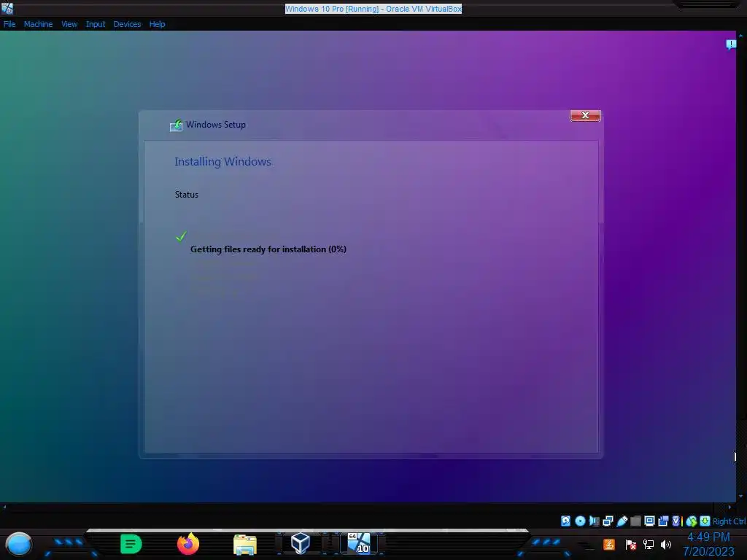The height and width of the screenshot is (560, 747).
Task: Click the VM vertical scrollbar
Action: pyautogui.click(x=740, y=265)
